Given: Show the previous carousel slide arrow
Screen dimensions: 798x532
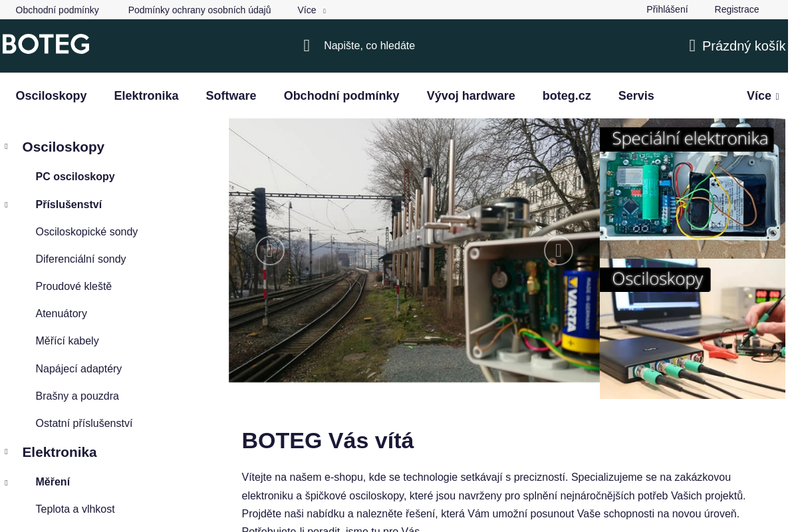Looking at the screenshot, I should pyautogui.click(x=270, y=251).
